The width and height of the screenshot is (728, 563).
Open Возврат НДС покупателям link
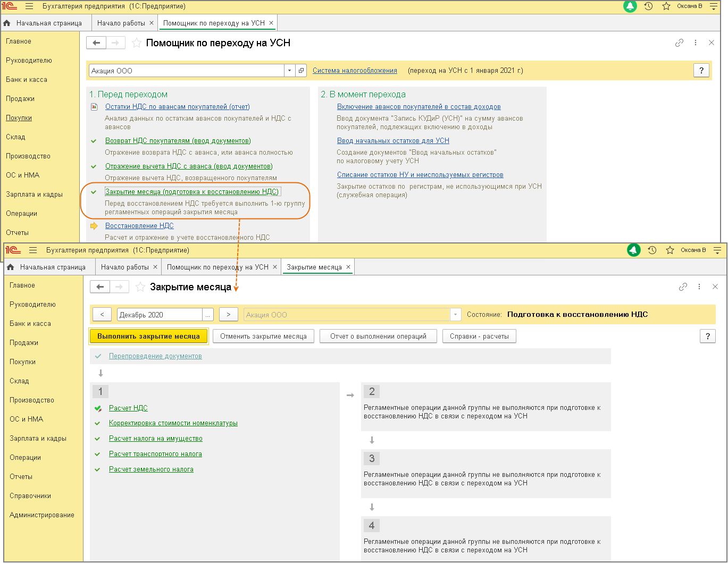[178, 141]
